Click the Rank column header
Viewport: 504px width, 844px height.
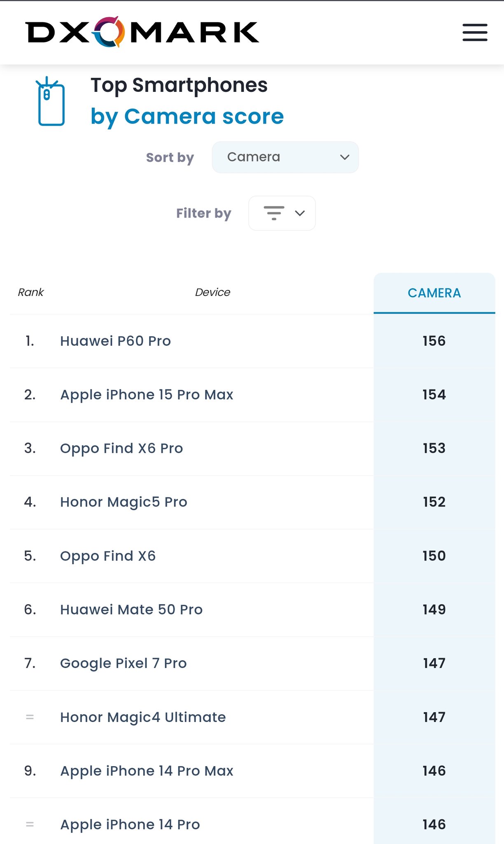click(x=31, y=292)
